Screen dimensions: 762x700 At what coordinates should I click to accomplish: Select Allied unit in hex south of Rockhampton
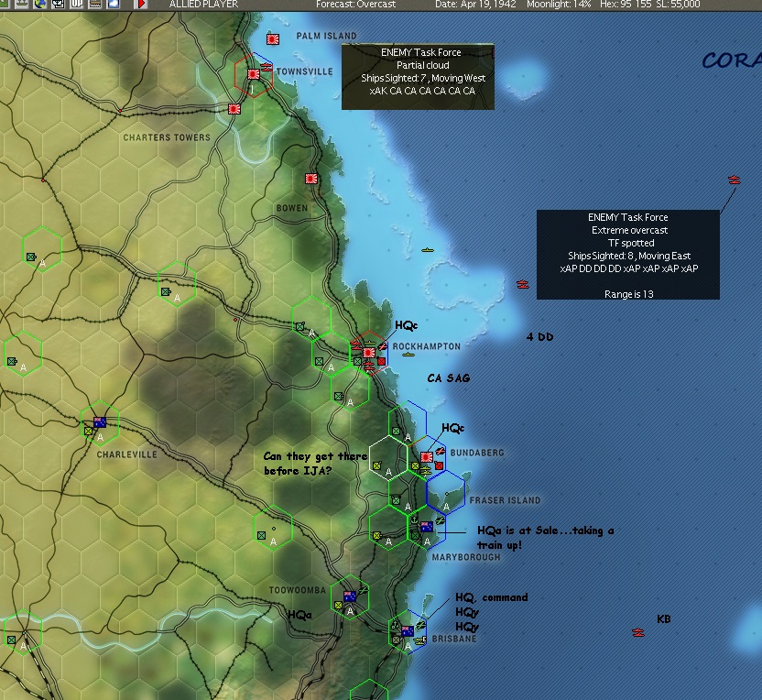pos(339,396)
